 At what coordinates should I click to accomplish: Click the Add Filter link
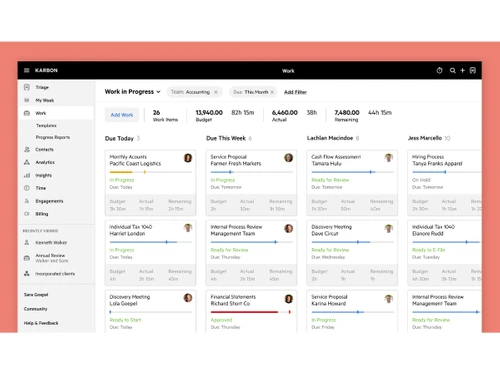295,92
